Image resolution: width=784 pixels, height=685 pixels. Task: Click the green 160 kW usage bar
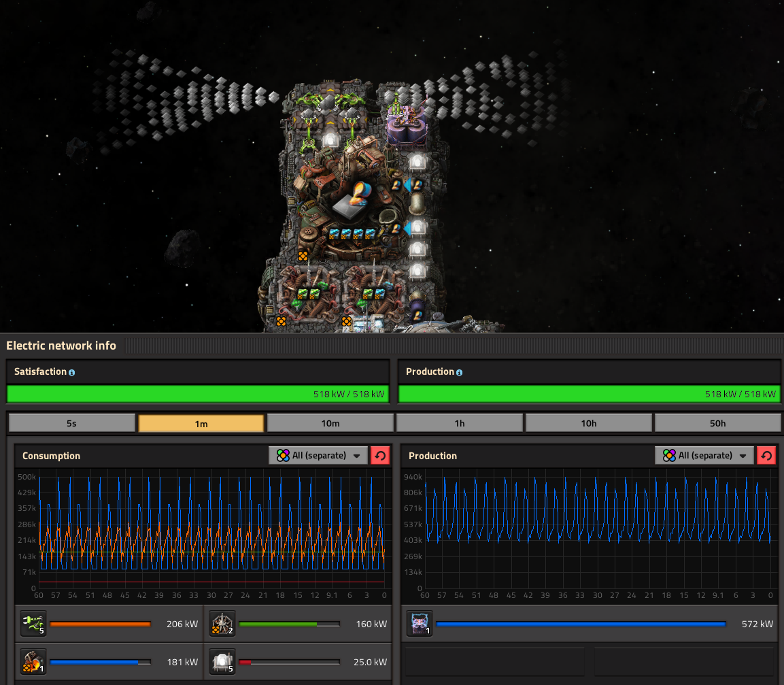pos(290,624)
